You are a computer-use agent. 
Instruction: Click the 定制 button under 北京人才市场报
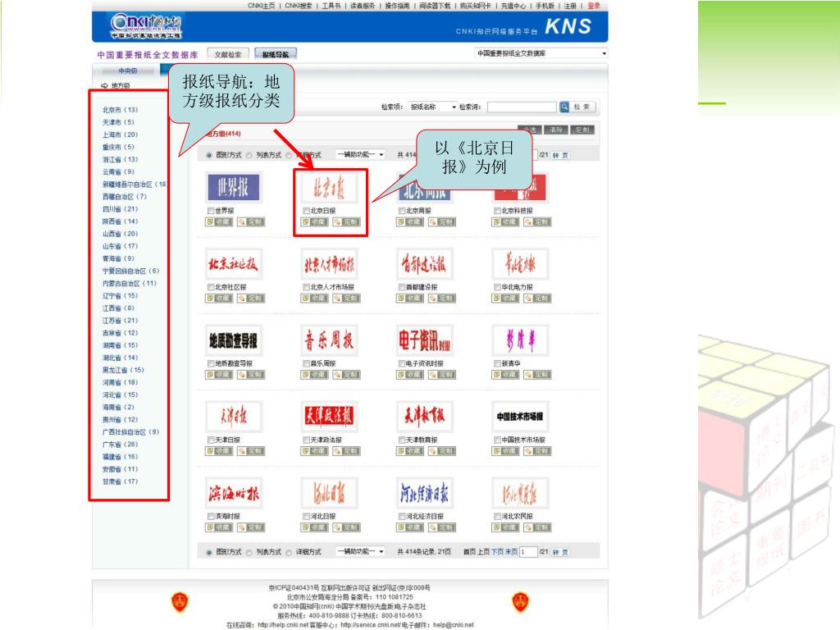point(347,299)
